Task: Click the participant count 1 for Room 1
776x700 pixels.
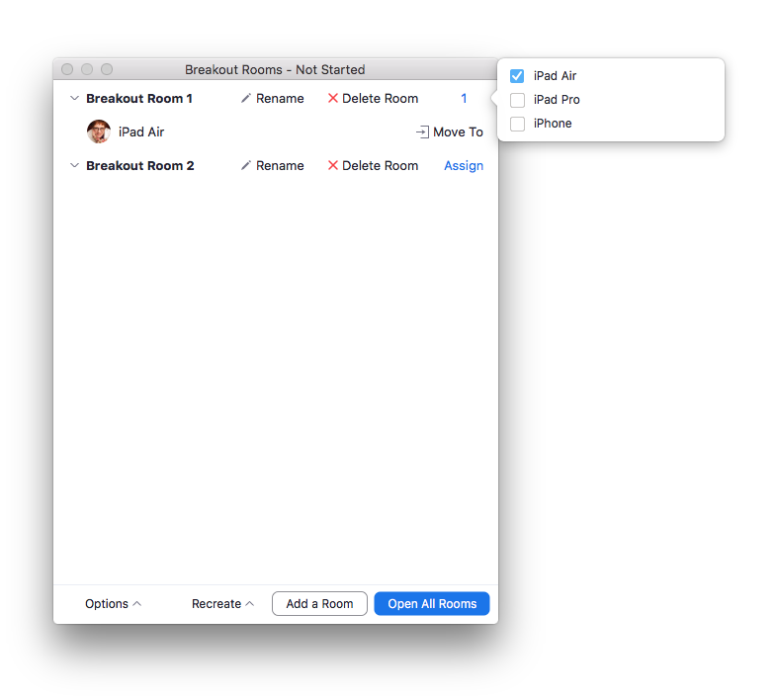Action: (464, 99)
